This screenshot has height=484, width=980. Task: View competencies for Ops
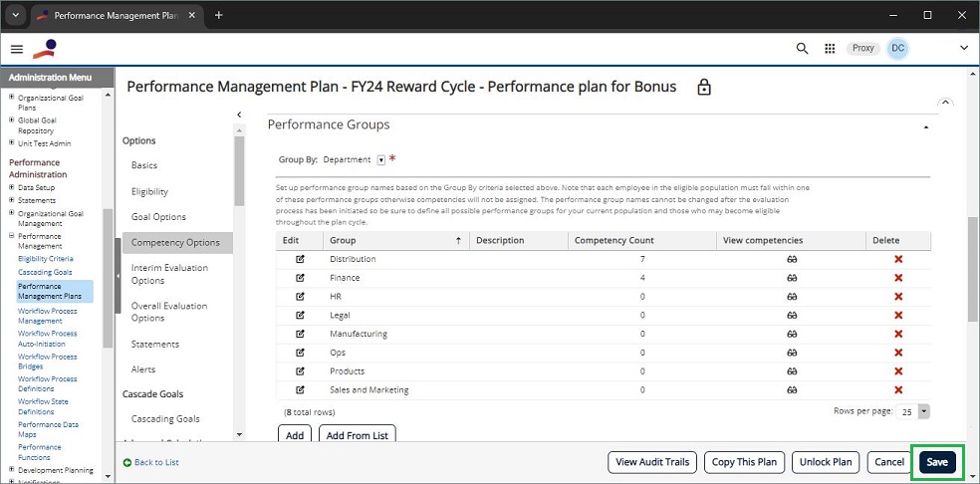click(x=791, y=353)
